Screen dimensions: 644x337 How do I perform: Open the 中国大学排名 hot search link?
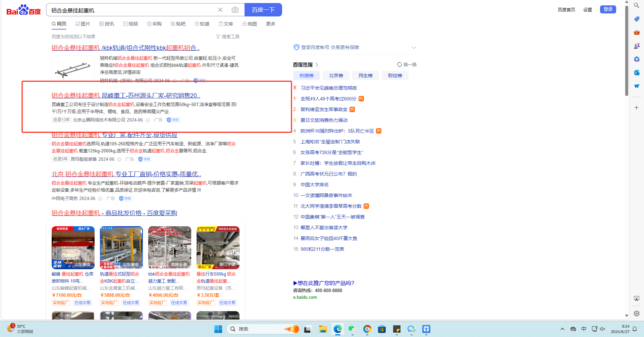314,185
